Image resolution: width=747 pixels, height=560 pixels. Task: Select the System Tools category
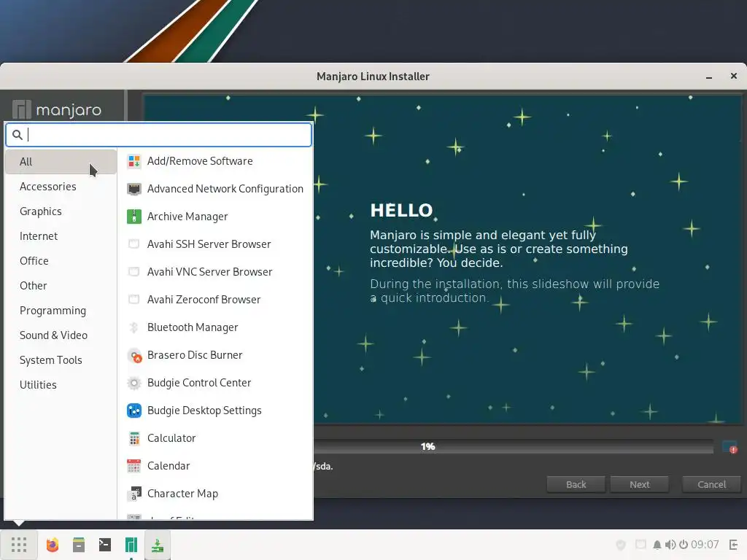(61, 360)
